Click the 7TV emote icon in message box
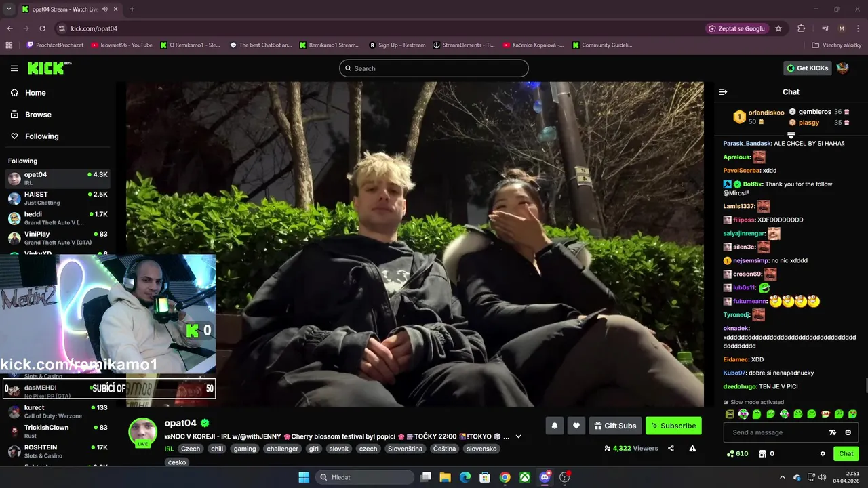Screen dimensions: 868x488 [833, 432]
